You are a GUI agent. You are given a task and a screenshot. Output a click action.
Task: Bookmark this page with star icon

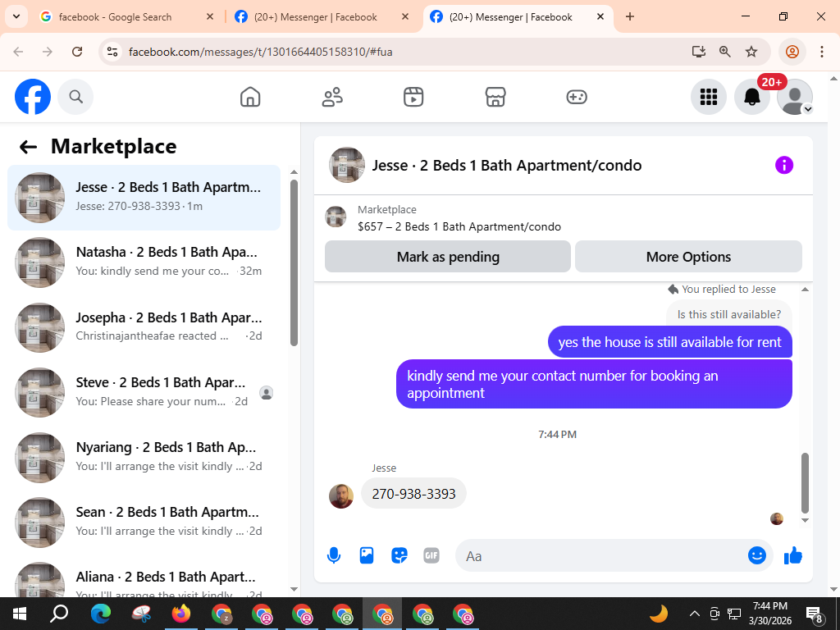click(751, 52)
